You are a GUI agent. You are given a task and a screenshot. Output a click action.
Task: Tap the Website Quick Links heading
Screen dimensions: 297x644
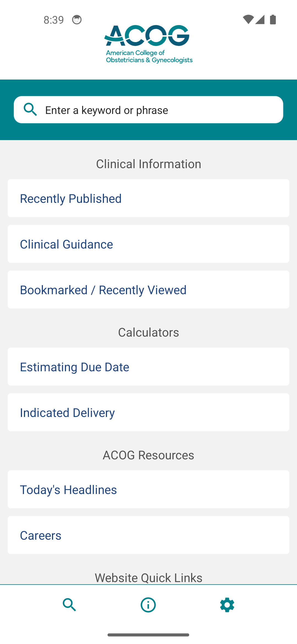pyautogui.click(x=148, y=577)
